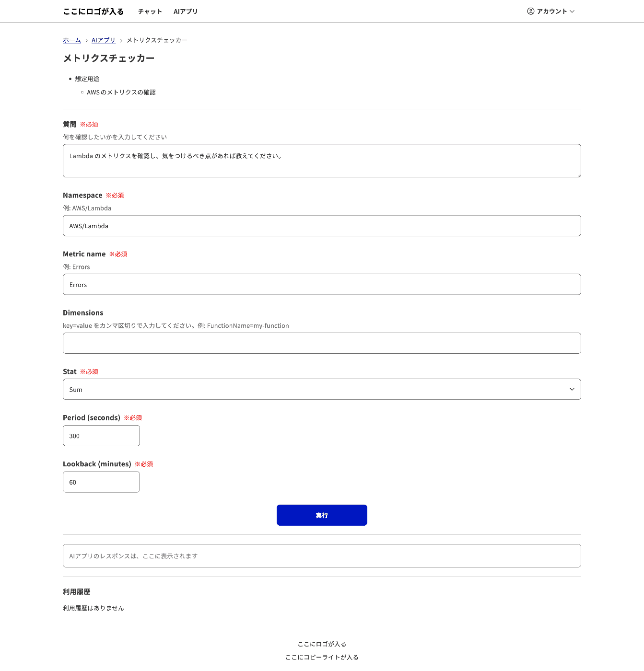The image size is (644, 671).
Task: Click the hint 何を確認したいかを入力してください
Action: [x=115, y=137]
